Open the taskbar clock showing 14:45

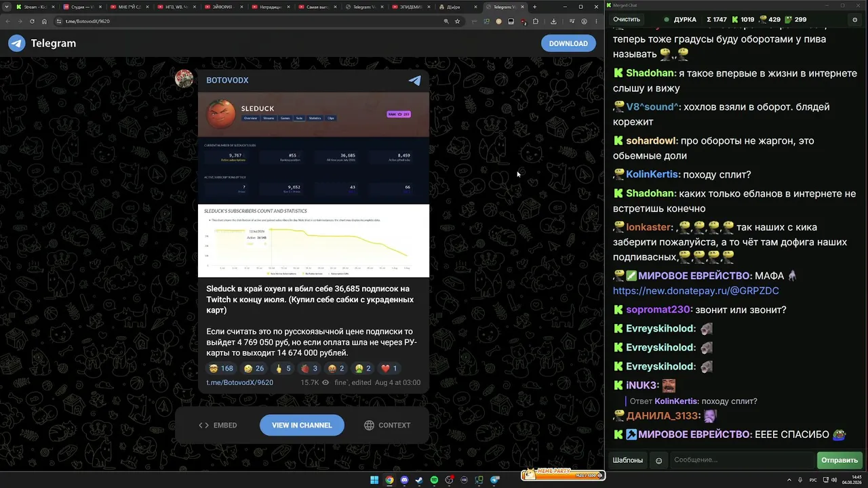pos(852,480)
